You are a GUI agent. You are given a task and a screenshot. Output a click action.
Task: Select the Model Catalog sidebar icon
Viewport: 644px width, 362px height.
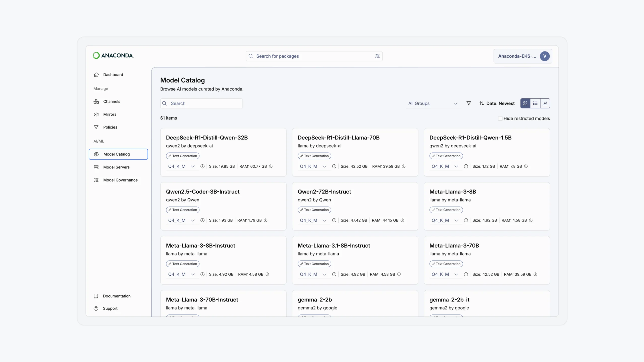point(96,154)
